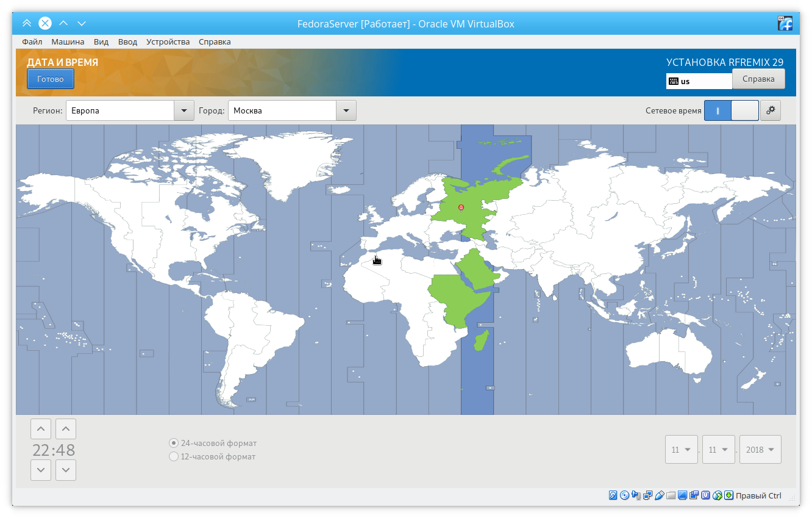Expand the Город dropdown showing Москва

click(x=346, y=110)
